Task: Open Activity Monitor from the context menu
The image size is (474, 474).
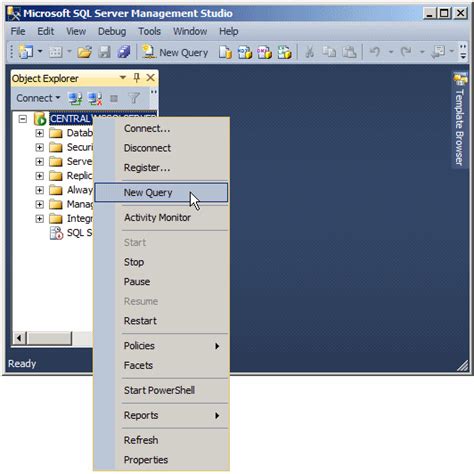Action: [162, 218]
